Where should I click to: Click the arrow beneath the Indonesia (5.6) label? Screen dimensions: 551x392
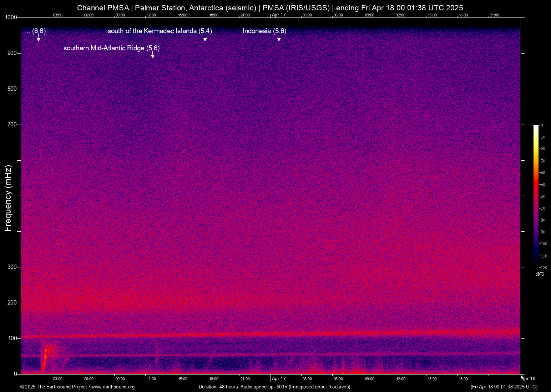click(x=279, y=39)
